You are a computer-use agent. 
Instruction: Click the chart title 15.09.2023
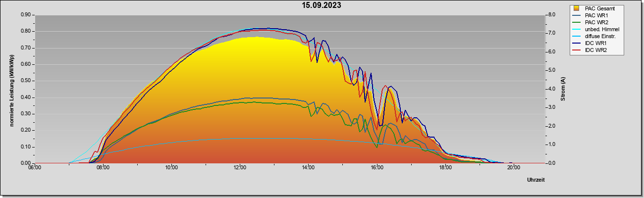(322, 5)
